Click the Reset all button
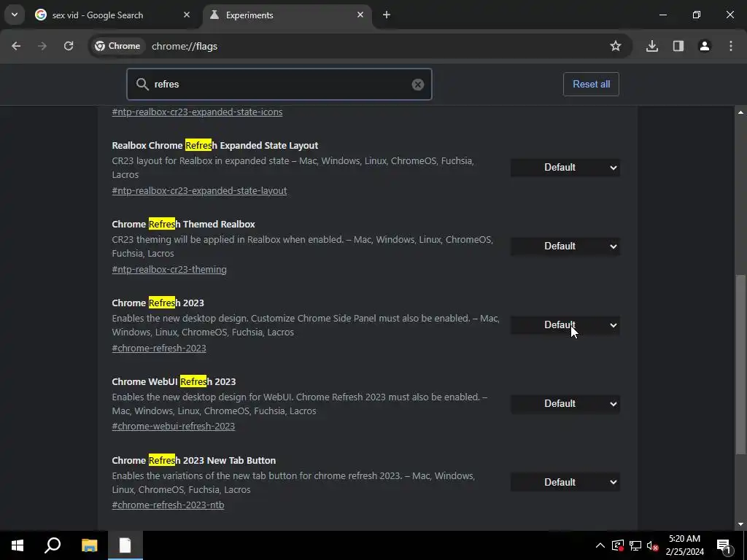This screenshot has width=747, height=560. click(591, 85)
